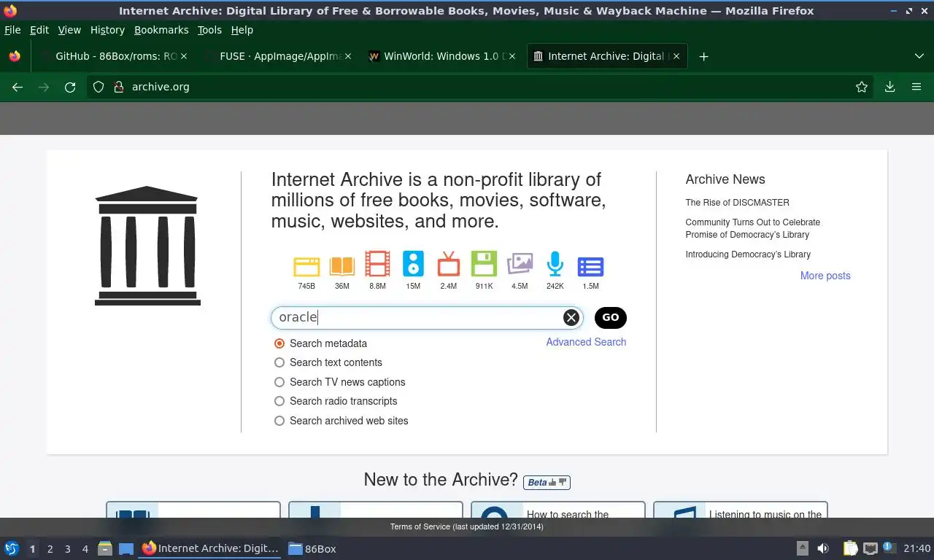Open The Rise of DISCMASTER post
This screenshot has width=934, height=560.
(x=737, y=203)
